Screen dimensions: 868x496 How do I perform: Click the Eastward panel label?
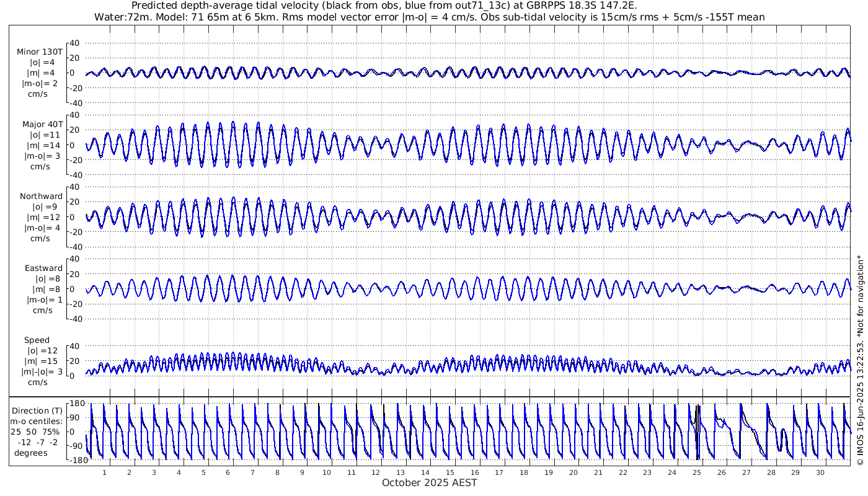pyautogui.click(x=43, y=268)
